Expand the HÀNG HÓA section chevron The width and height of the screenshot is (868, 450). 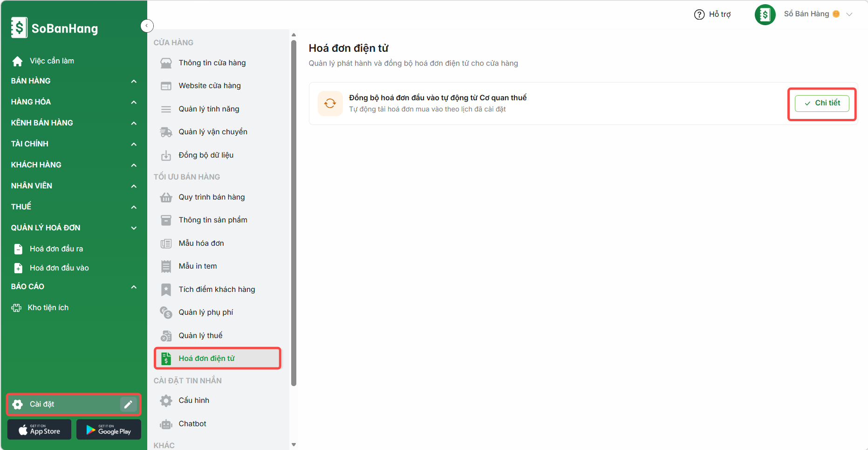(x=134, y=102)
